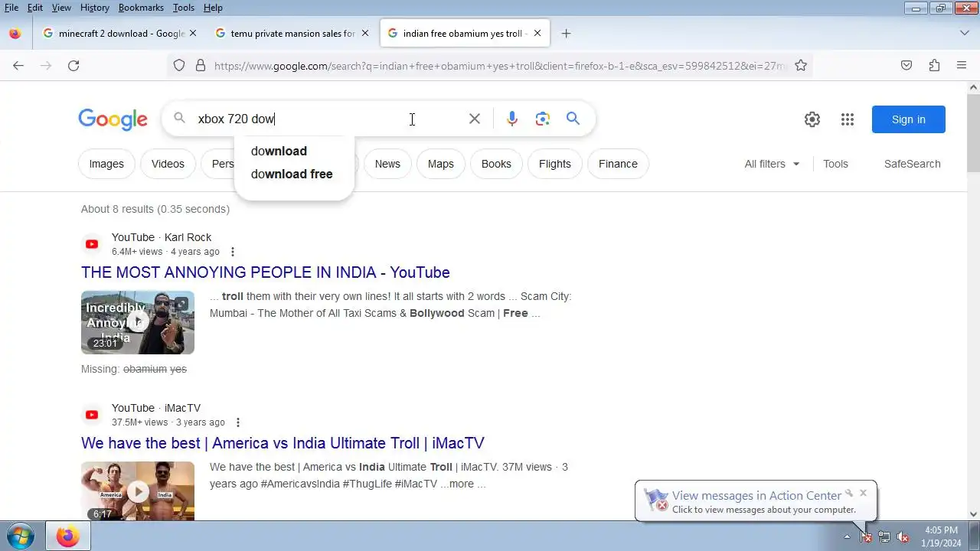Open more options for iMacTV result
This screenshot has height=551, width=980.
click(238, 422)
